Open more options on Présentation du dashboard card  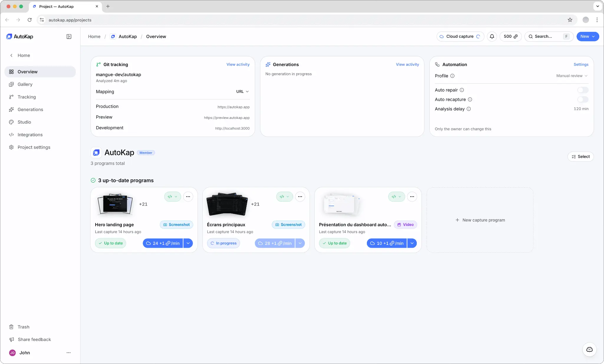tap(412, 197)
